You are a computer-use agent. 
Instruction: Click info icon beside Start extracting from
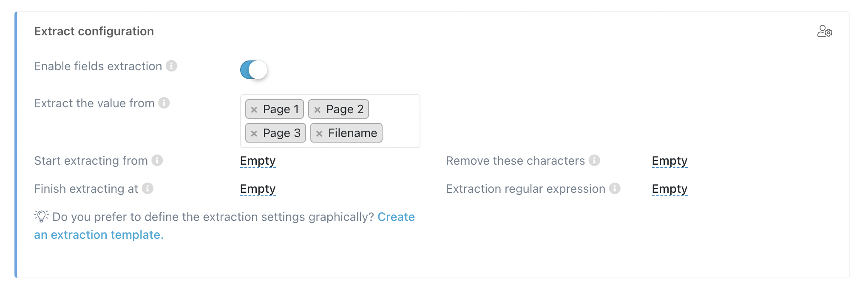tap(157, 161)
